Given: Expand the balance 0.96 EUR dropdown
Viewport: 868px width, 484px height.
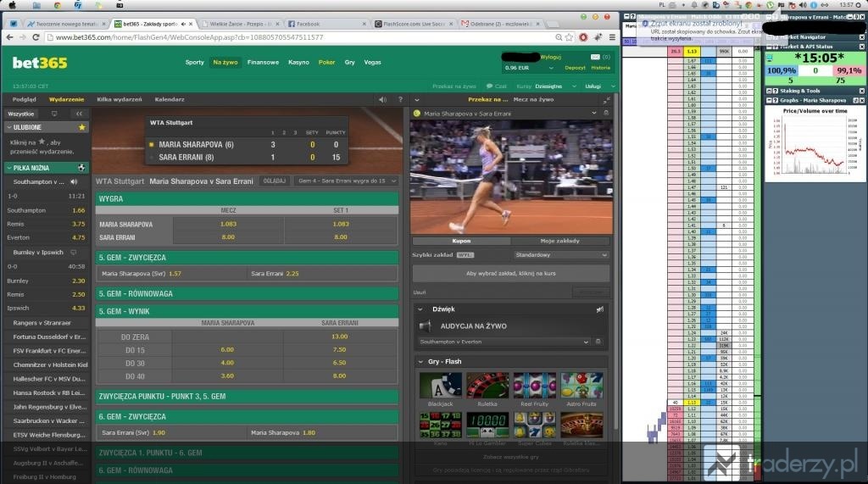Looking at the screenshot, I should (551, 68).
